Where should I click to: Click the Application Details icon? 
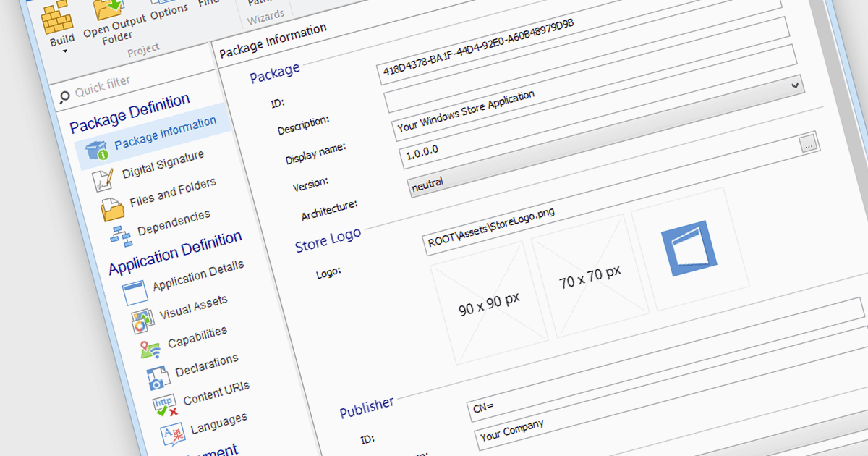pos(134,293)
